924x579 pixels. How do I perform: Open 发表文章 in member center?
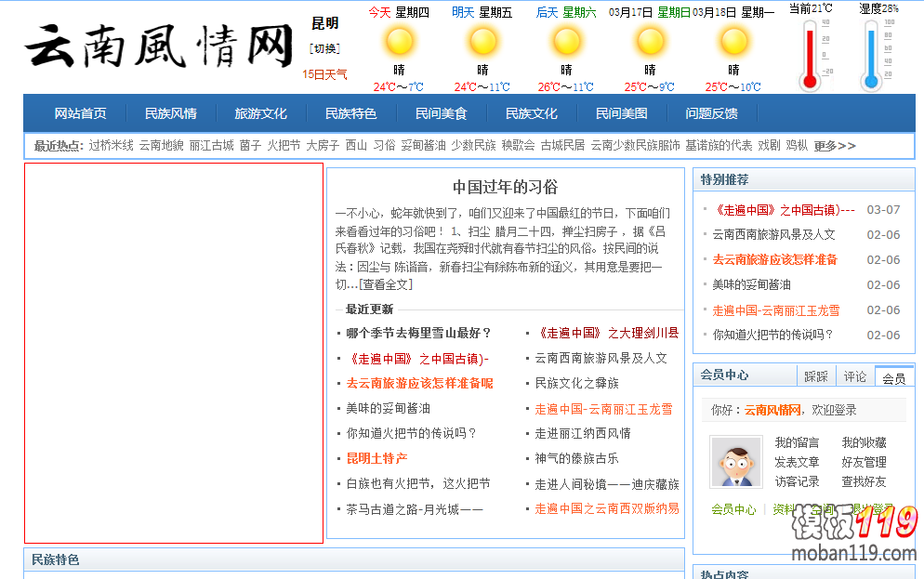(797, 463)
